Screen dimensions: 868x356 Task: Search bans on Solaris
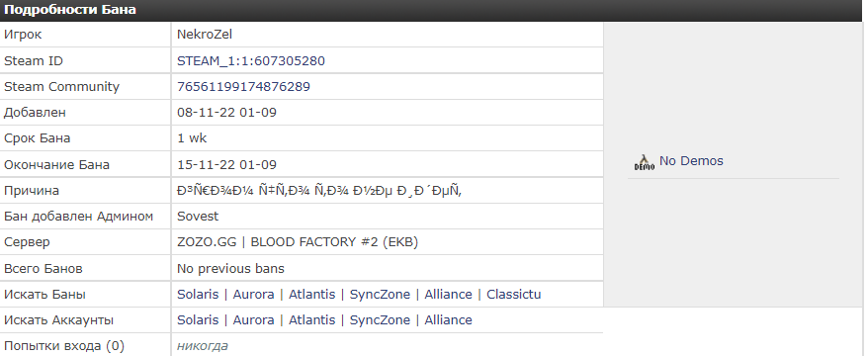[x=198, y=295]
